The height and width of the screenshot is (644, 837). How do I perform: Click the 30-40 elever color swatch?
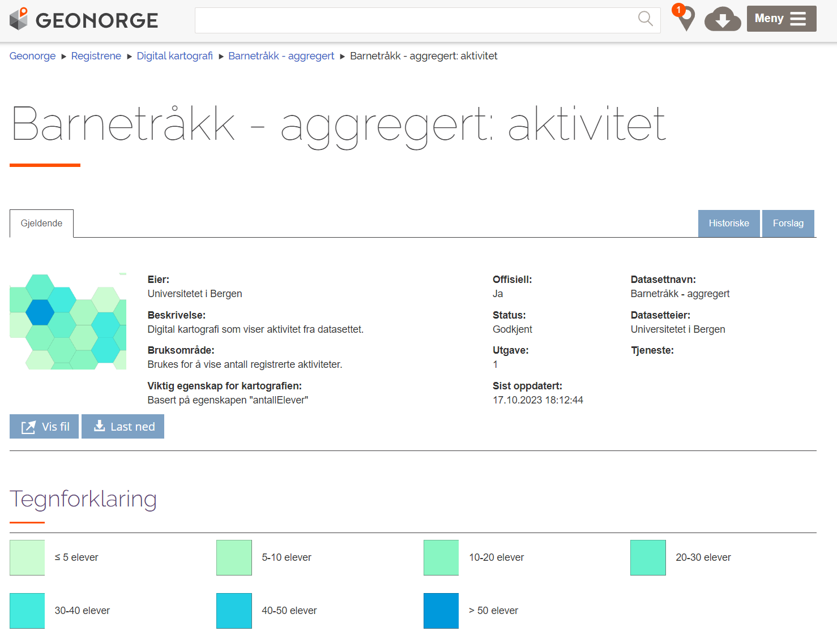point(27,611)
